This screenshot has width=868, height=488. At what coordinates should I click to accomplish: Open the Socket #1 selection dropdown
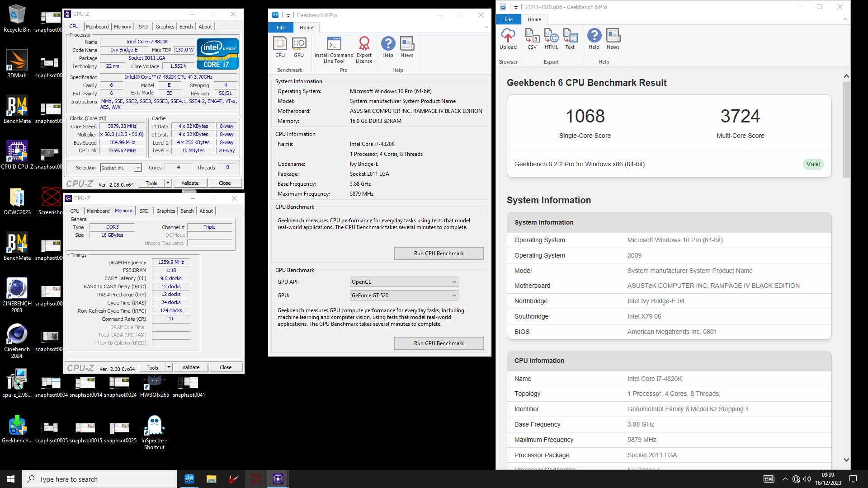121,168
